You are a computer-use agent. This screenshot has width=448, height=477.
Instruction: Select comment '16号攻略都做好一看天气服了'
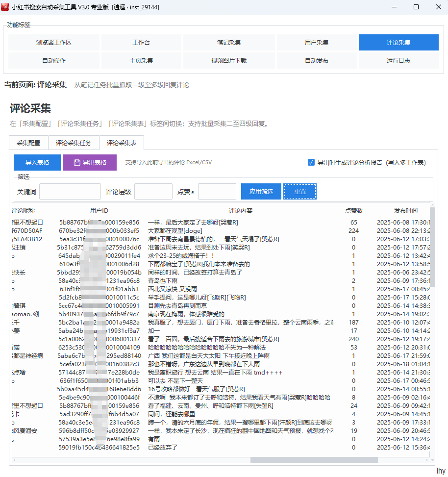197,389
